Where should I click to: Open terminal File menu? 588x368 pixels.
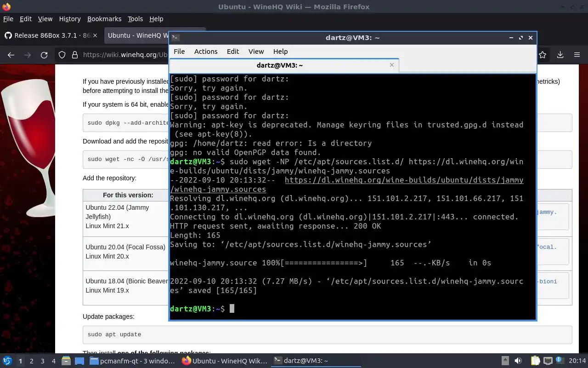179,52
